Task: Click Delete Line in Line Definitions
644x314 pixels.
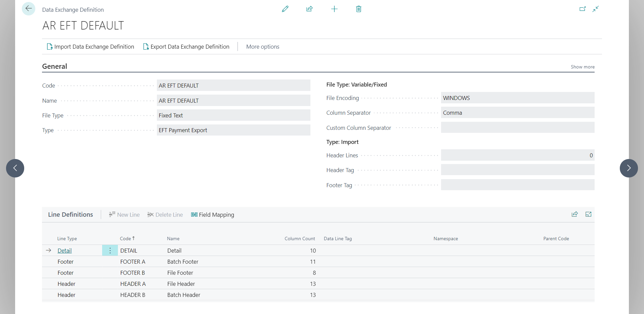Action: [x=165, y=215]
